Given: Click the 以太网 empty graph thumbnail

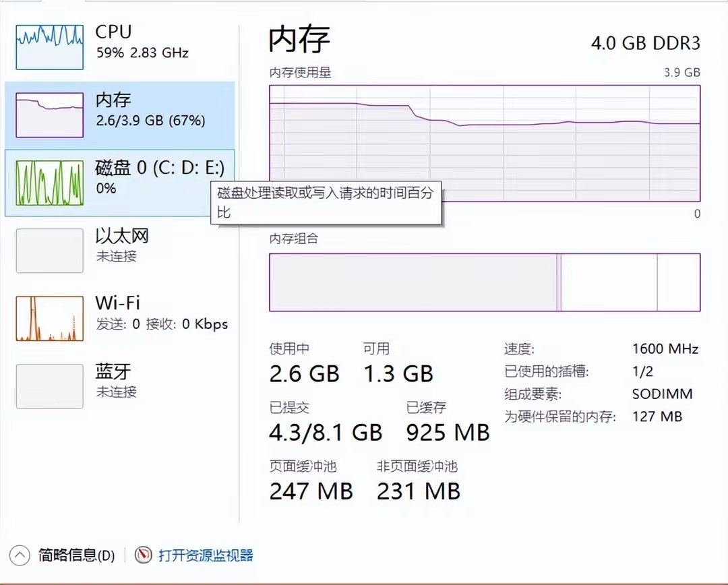Looking at the screenshot, I should [49, 251].
